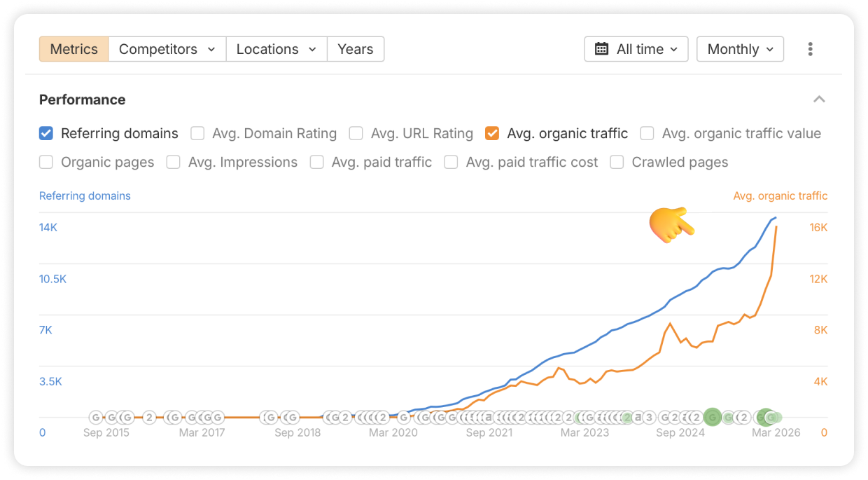Open the Competitors dropdown
The width and height of the screenshot is (868, 480).
[167, 49]
